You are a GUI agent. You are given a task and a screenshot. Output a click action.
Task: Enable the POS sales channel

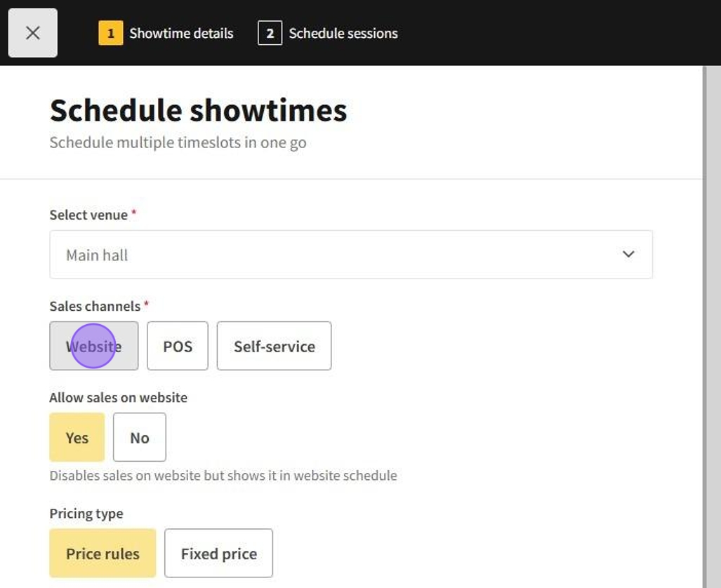[x=178, y=346]
